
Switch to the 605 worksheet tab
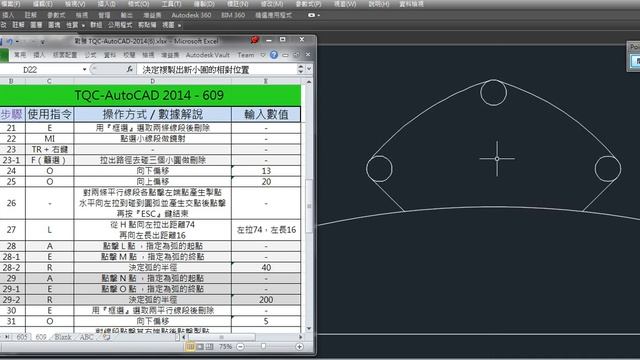click(x=22, y=337)
